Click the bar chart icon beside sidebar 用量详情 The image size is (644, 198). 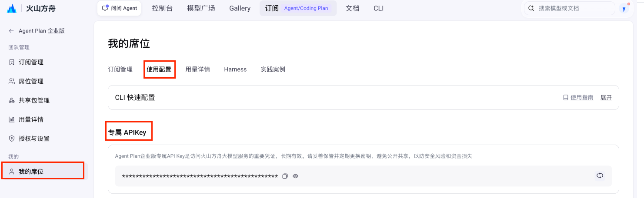[x=12, y=119]
